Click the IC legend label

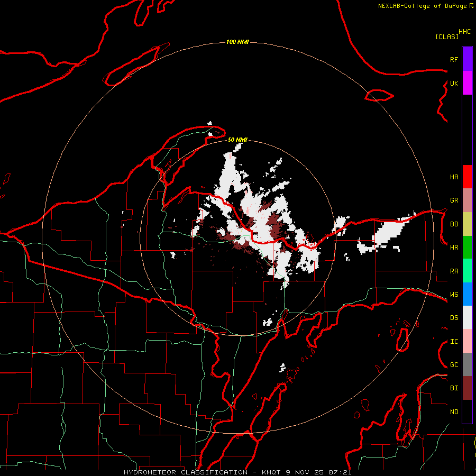[454, 342]
